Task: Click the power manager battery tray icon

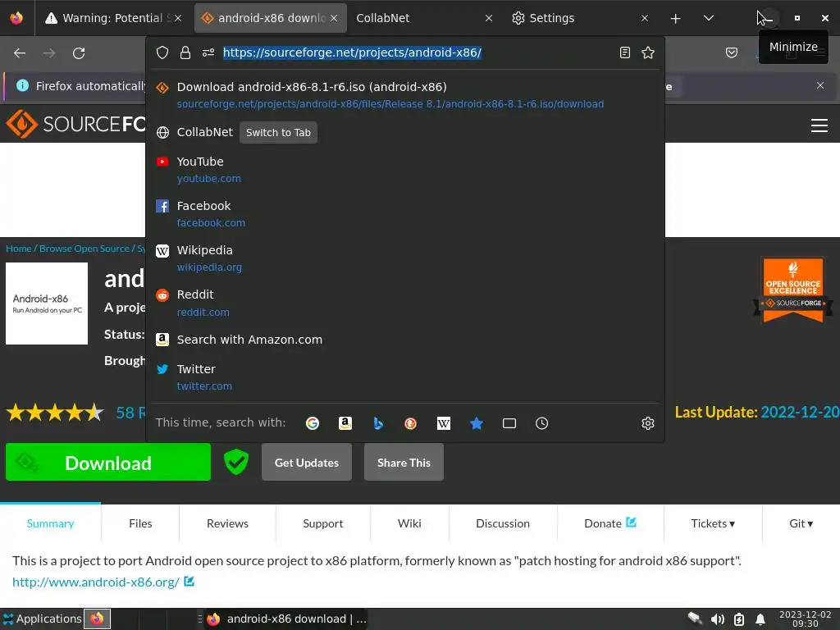Action: 739,619
